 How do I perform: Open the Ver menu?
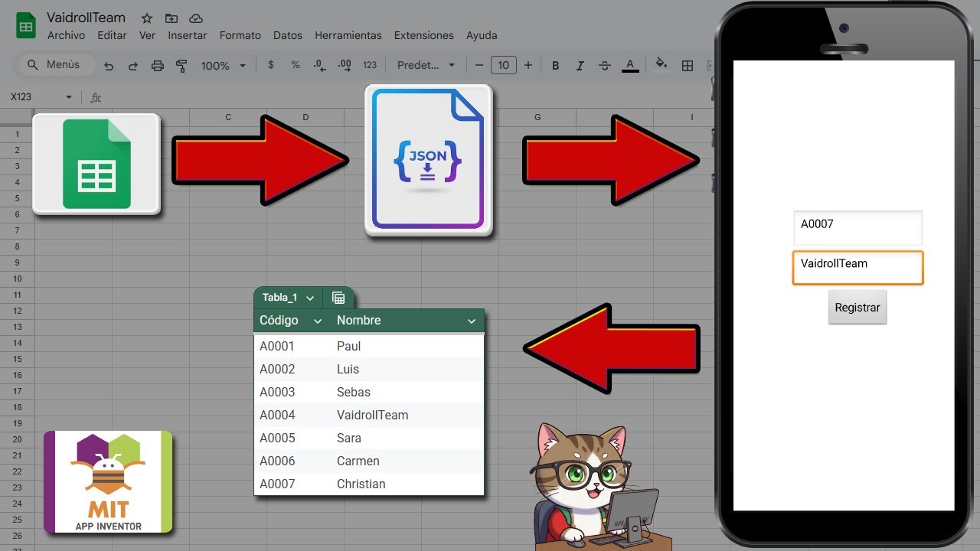tap(148, 35)
